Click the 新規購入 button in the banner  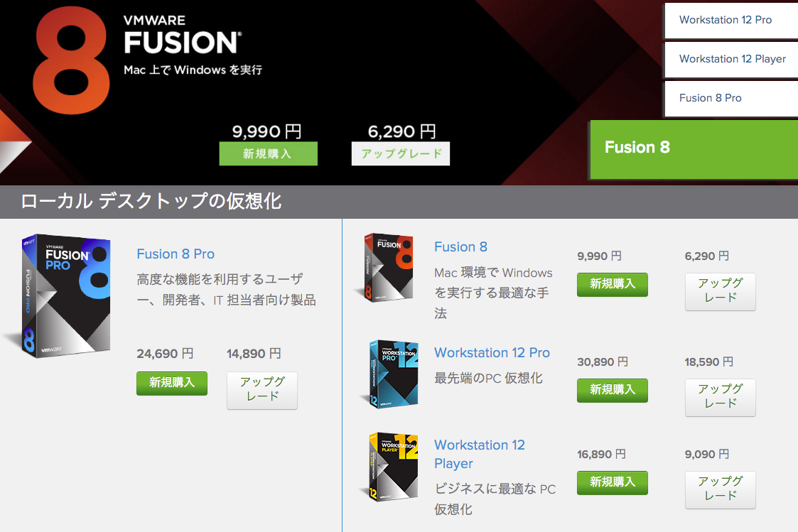coord(268,153)
